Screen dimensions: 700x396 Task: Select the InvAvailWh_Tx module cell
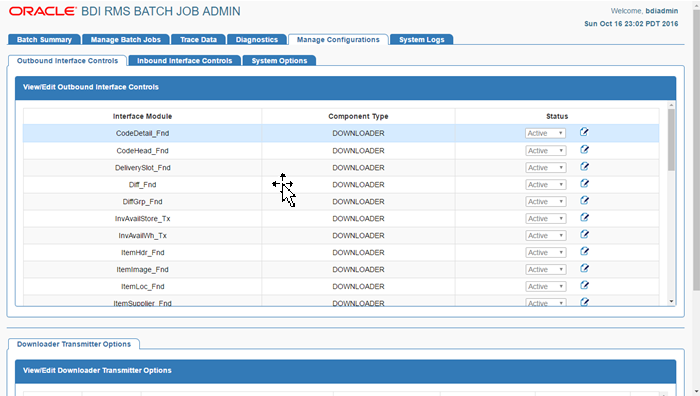tap(142, 236)
